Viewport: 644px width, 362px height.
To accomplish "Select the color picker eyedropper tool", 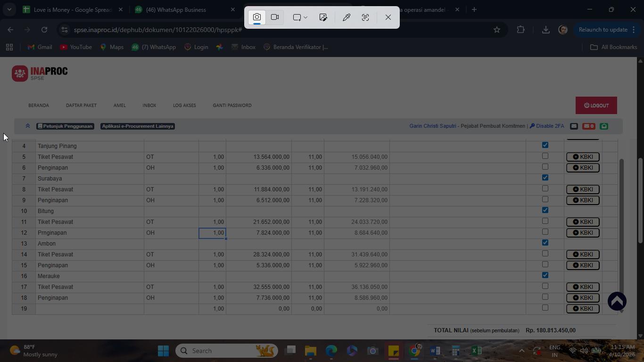I will (x=346, y=17).
